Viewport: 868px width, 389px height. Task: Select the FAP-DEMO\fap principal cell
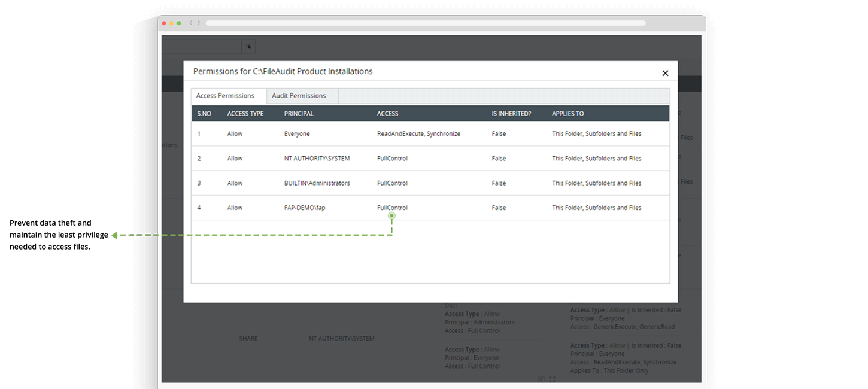point(304,208)
